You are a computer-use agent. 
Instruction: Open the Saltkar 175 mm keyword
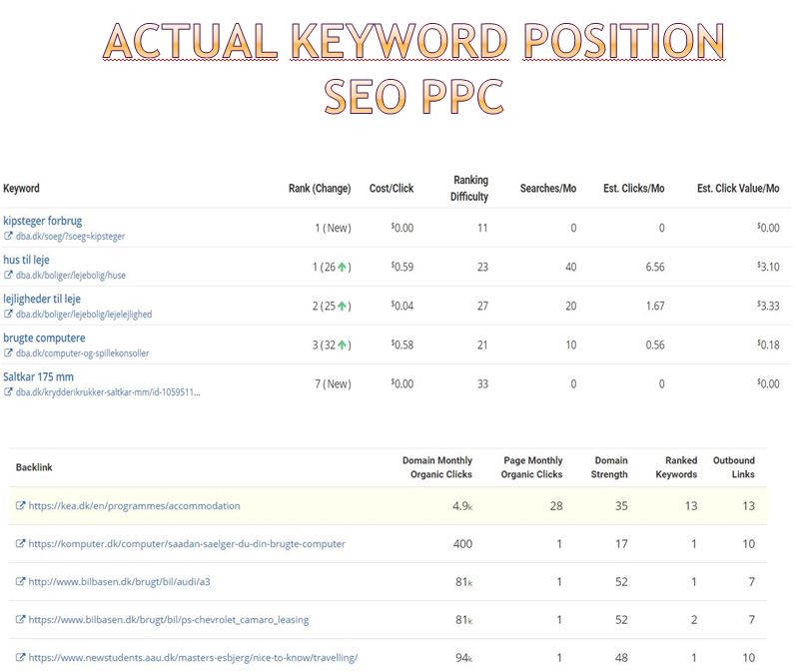coord(38,376)
